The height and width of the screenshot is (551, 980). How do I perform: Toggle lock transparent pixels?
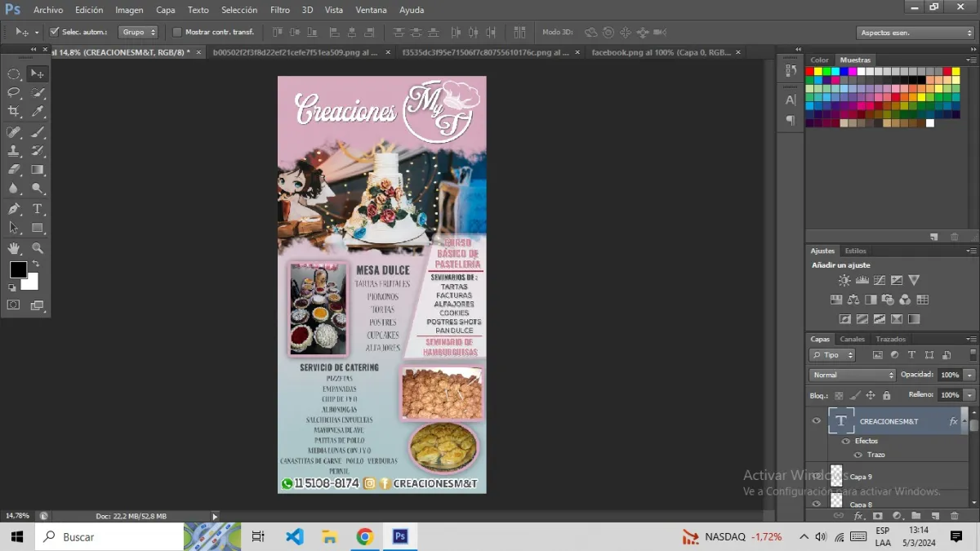[839, 395]
